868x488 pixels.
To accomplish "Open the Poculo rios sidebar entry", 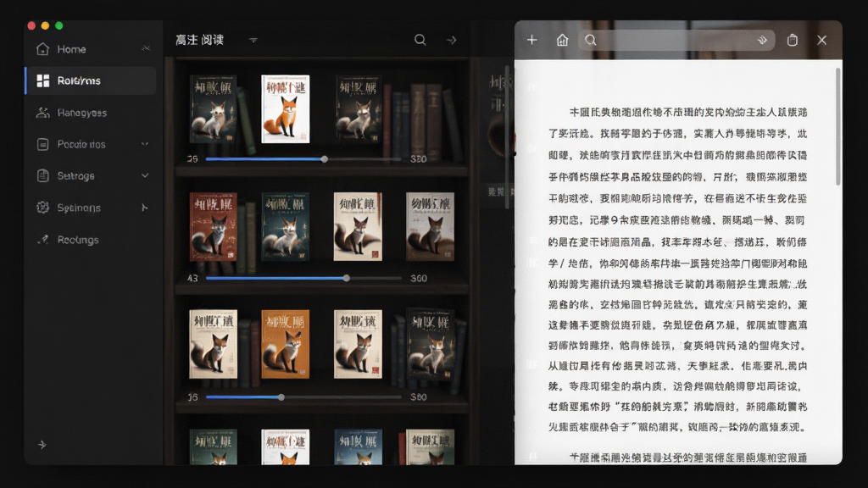I will pos(90,144).
